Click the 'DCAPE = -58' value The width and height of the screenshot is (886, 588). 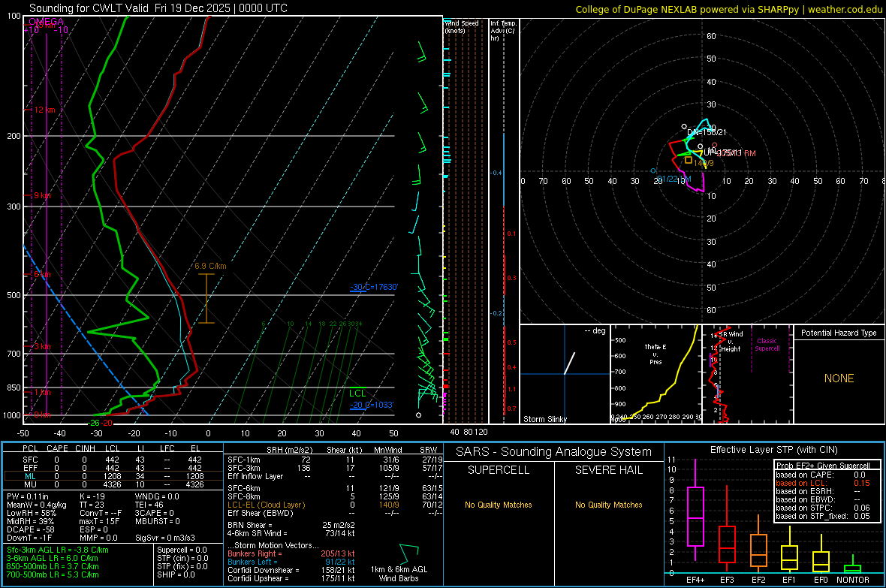click(31, 529)
